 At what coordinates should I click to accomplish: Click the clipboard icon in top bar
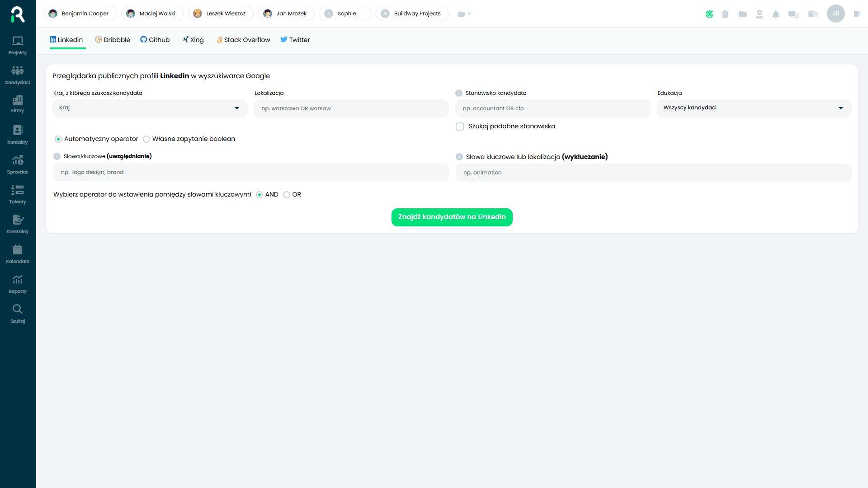[x=725, y=14]
